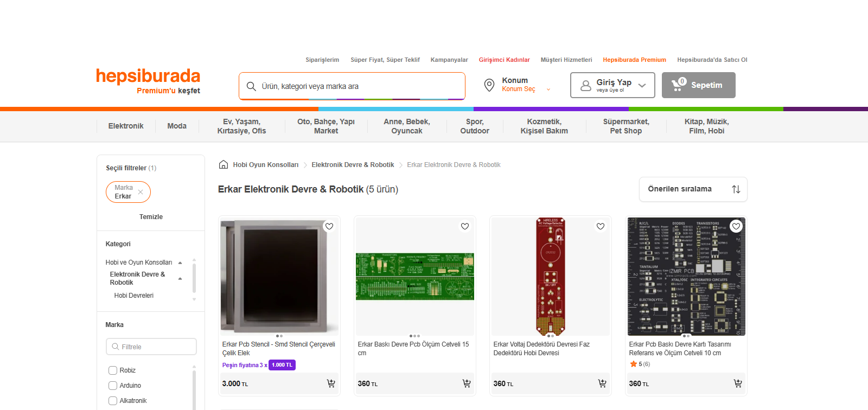Image resolution: width=868 pixels, height=410 pixels.
Task: Open Süper Fiyat, Süper Teklif link
Action: pos(385,60)
